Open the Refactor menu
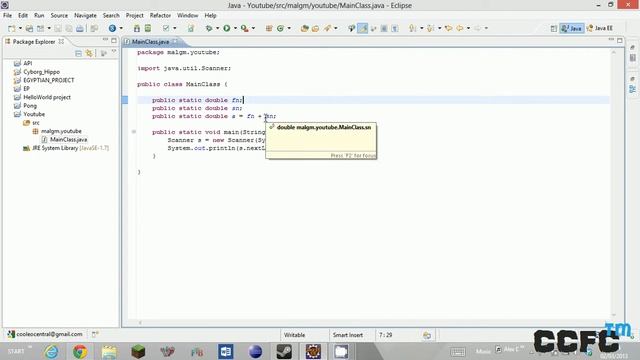 160,16
